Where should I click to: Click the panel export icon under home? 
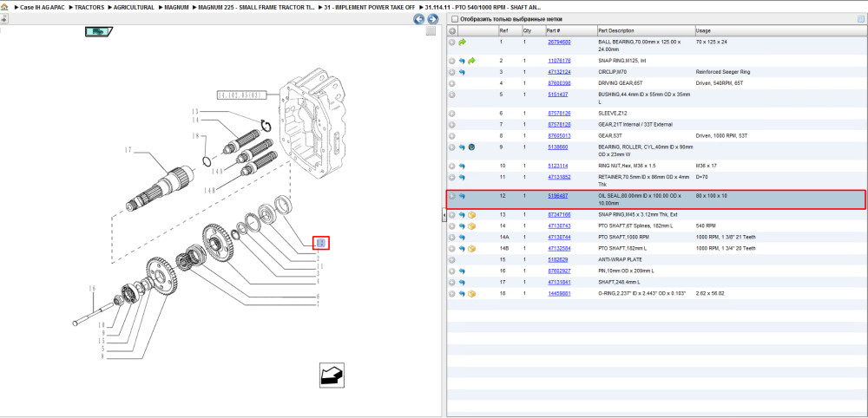(x=3, y=19)
